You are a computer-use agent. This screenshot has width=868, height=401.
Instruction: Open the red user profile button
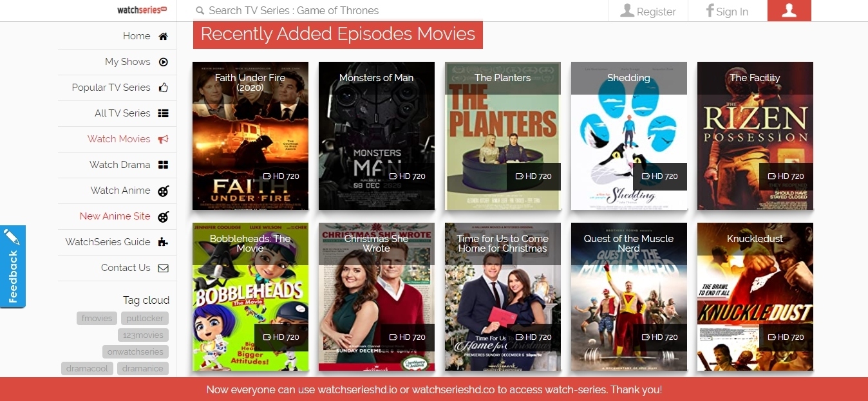click(789, 10)
